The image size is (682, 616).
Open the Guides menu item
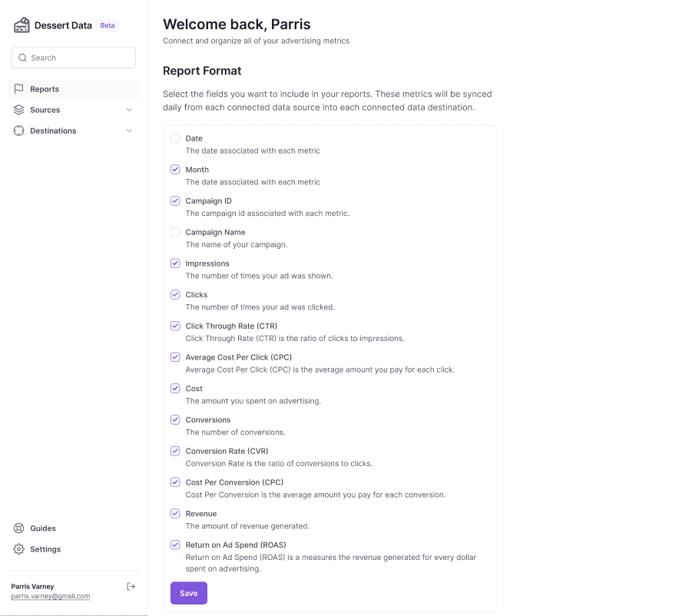(43, 528)
